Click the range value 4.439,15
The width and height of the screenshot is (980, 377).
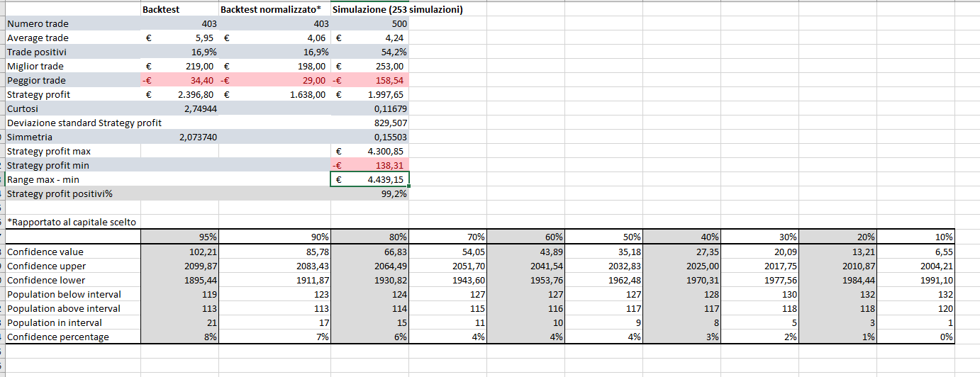tap(370, 180)
